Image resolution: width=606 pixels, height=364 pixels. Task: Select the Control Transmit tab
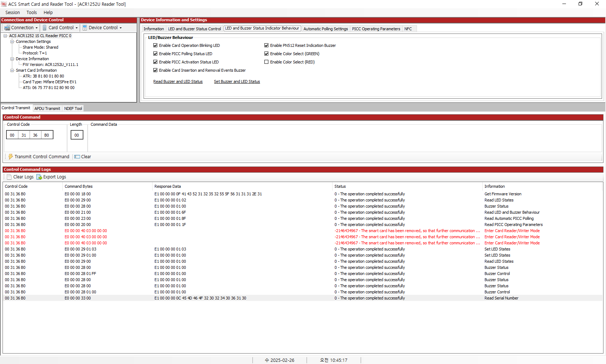(16, 108)
